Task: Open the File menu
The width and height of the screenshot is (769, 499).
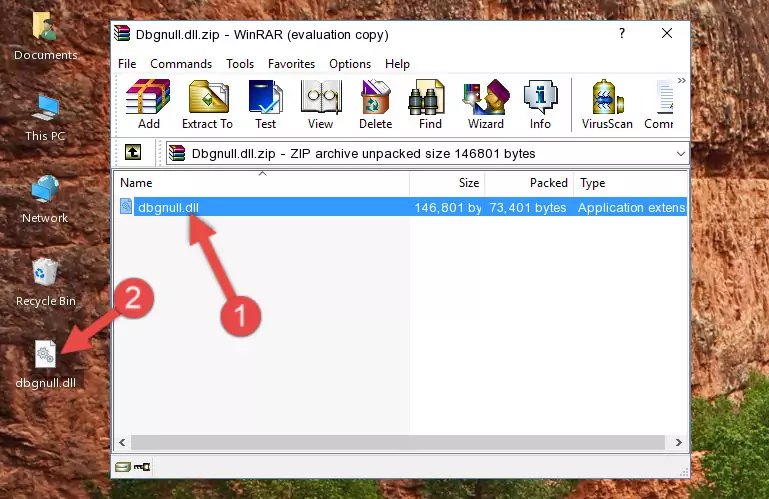Action: coord(127,64)
